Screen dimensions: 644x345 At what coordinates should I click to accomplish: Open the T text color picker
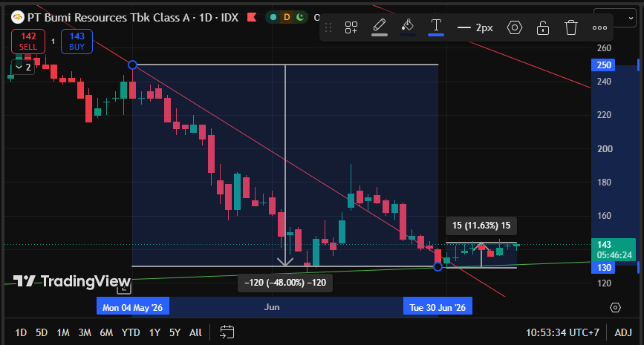coord(436,27)
